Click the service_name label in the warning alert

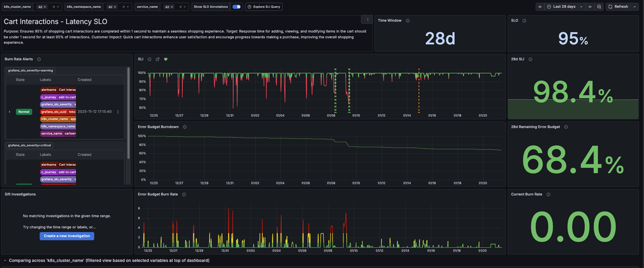click(58, 133)
